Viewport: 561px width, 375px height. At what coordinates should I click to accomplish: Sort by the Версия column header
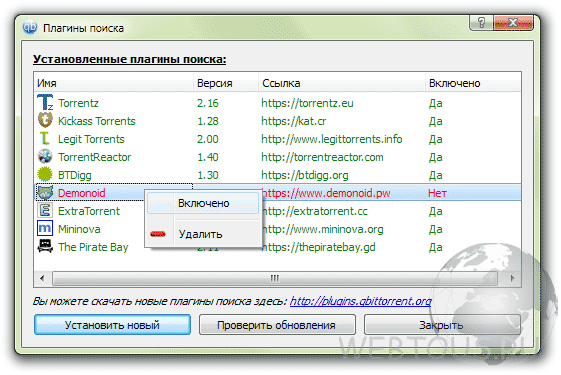pos(226,83)
